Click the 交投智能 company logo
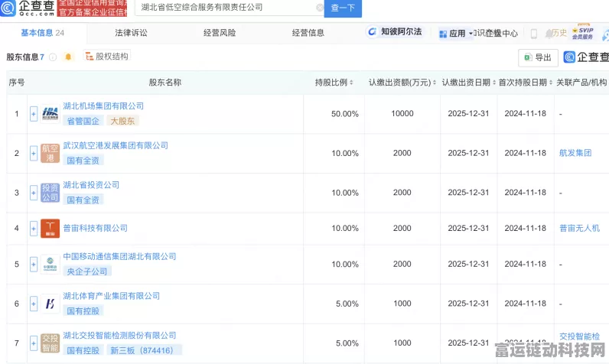 pos(50,343)
